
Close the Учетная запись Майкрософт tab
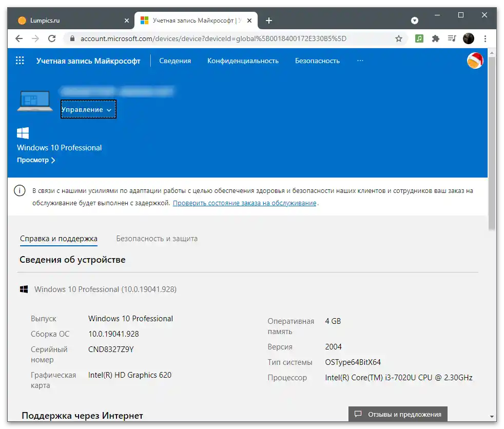click(249, 21)
